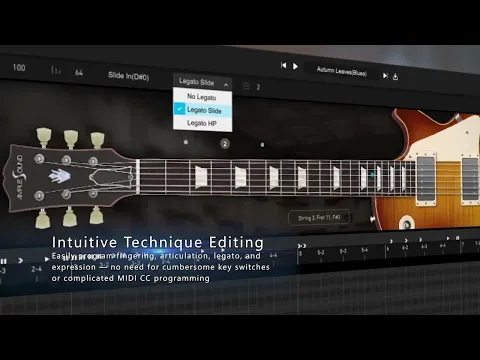Click the string list icon beside 2
Viewport: 480px width, 360px height.
coord(246,86)
